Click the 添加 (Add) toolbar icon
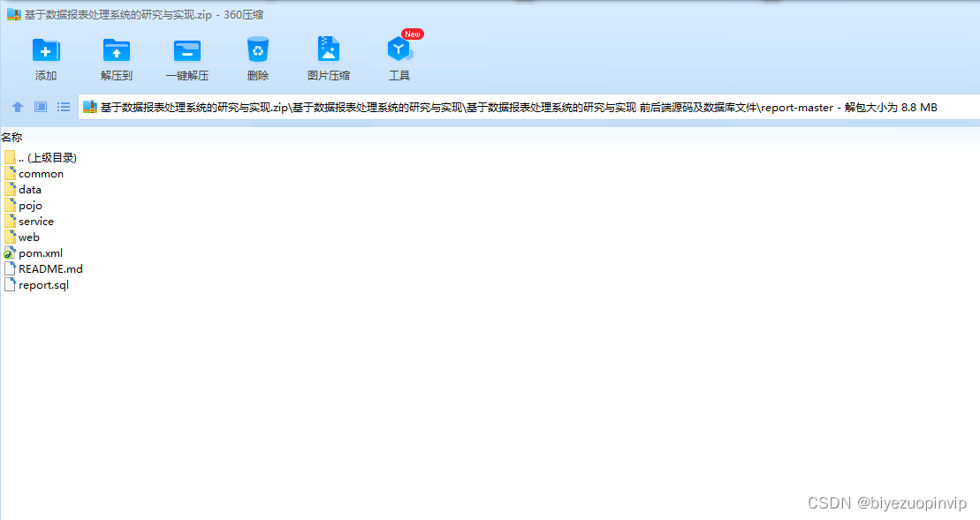This screenshot has width=980, height=520. coord(46,50)
